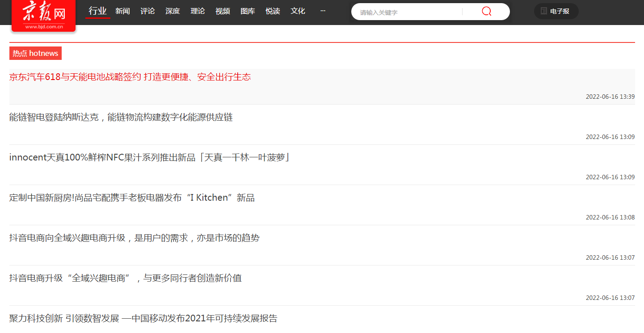Go to the 视频 section
Viewport: 644px width, 333px height.
pyautogui.click(x=223, y=11)
